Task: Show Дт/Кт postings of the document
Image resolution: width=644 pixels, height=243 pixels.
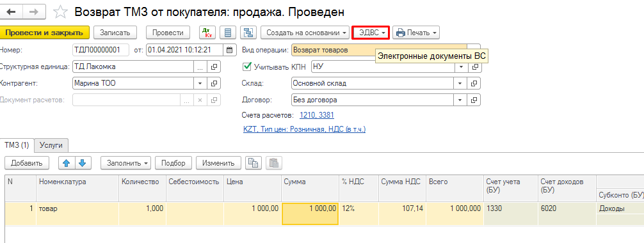Action: 207,33
